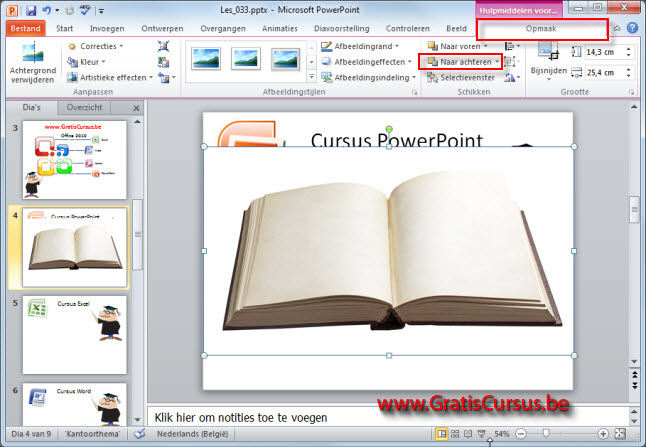Increase the height value with up arrow
The image size is (646, 447).
[629, 49]
